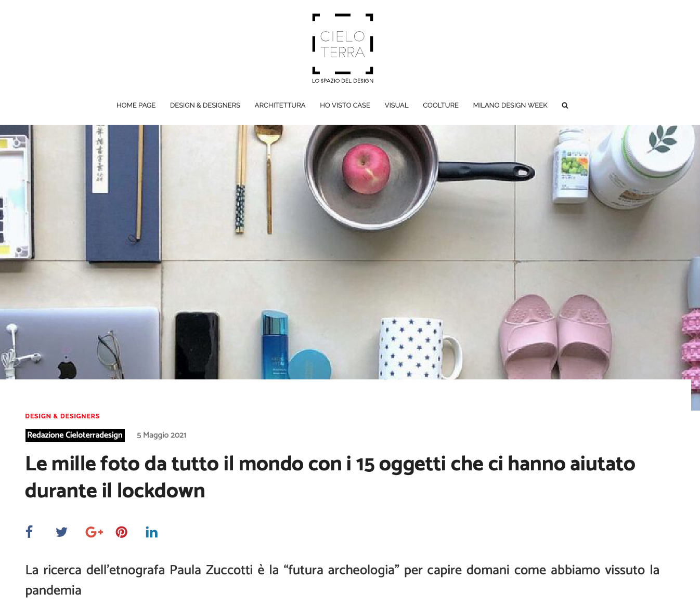This screenshot has width=700, height=606.
Task: Click the 5 Maggio 2021 date
Action: tap(161, 436)
